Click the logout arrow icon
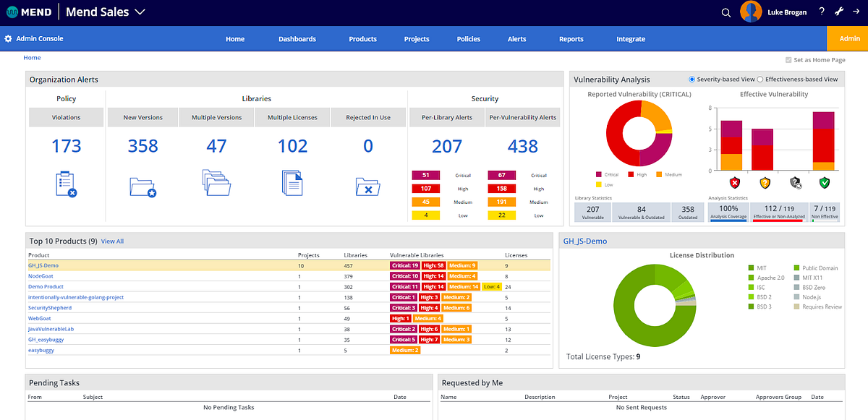This screenshot has width=868, height=420. pos(856,12)
